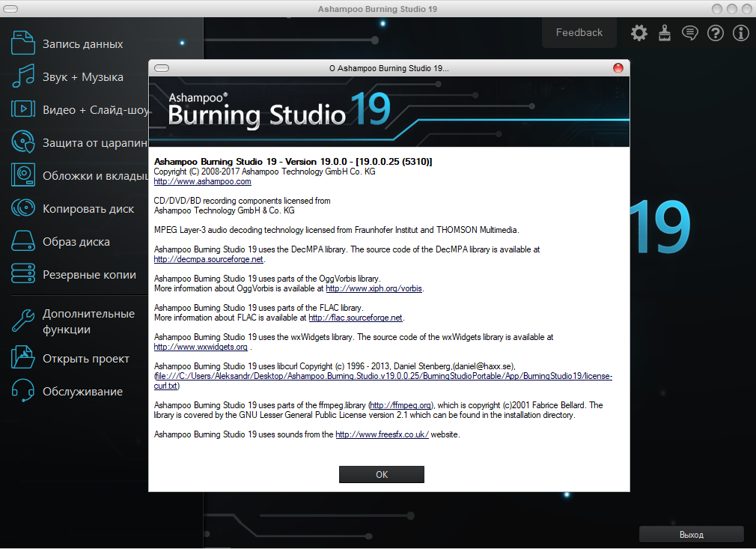
Task: Click the Копировать диск disc icon
Action: (22, 208)
